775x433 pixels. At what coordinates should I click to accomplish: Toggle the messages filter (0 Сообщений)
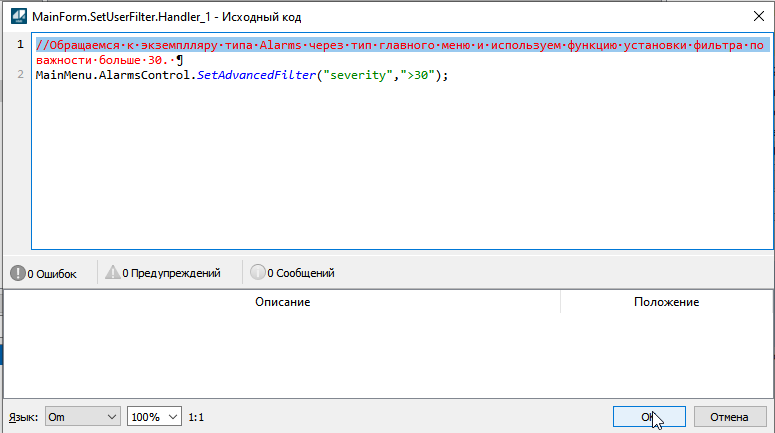coord(292,273)
